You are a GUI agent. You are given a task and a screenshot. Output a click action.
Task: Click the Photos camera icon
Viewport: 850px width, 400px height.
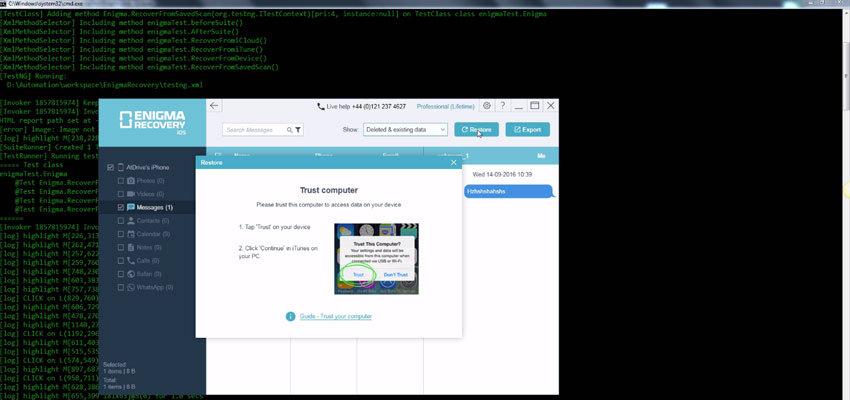(x=131, y=180)
